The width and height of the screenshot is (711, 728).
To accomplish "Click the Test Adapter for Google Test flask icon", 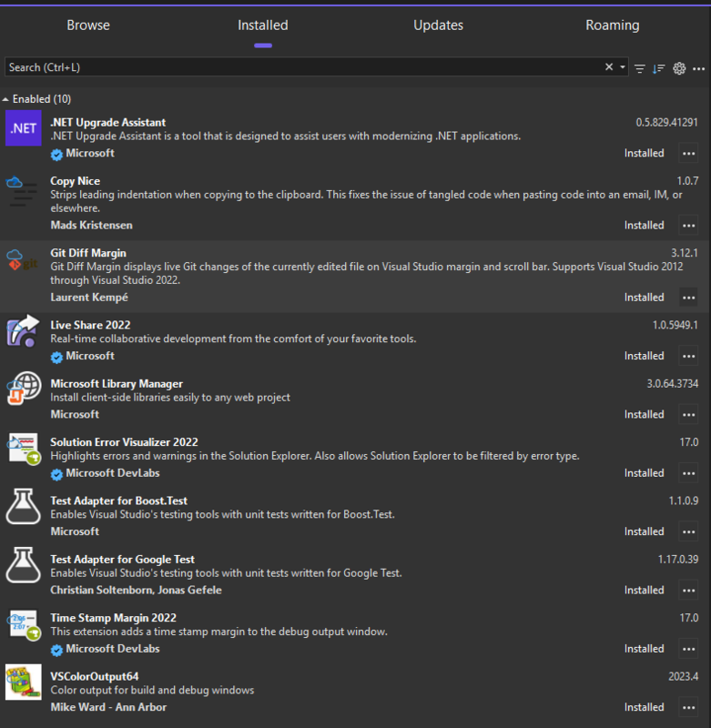I will coord(24,564).
